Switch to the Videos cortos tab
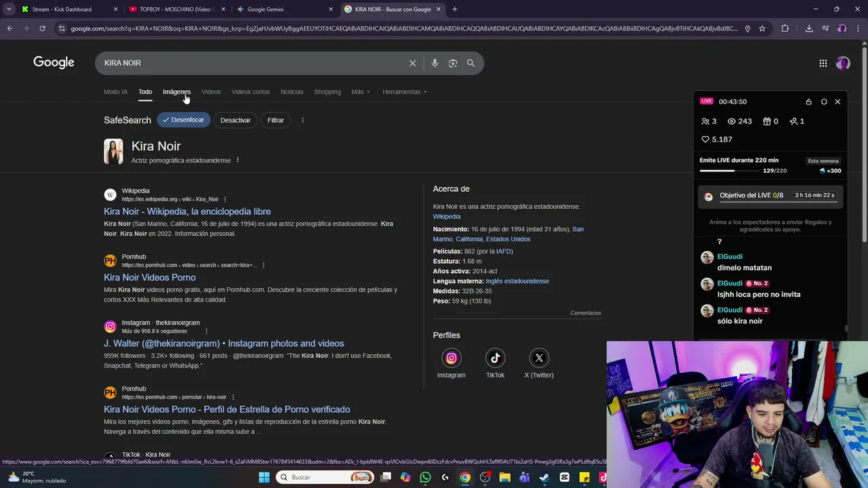 point(250,91)
